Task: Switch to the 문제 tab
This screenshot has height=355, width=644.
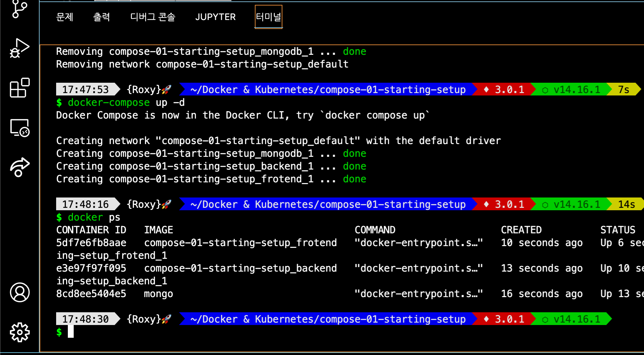Action: (65, 17)
